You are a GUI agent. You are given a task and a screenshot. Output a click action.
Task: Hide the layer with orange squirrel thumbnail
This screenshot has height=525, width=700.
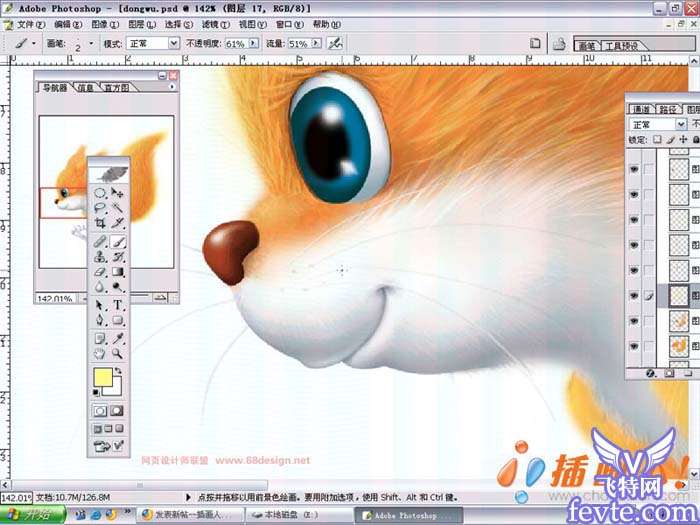[x=634, y=346]
